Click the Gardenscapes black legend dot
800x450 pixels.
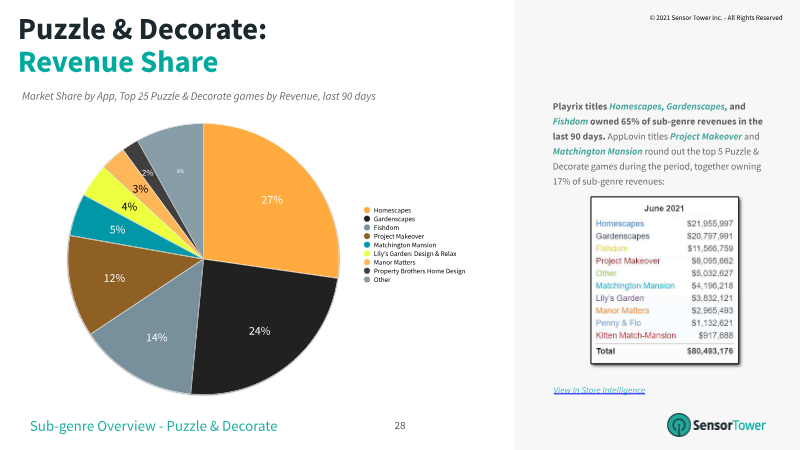[x=367, y=219]
